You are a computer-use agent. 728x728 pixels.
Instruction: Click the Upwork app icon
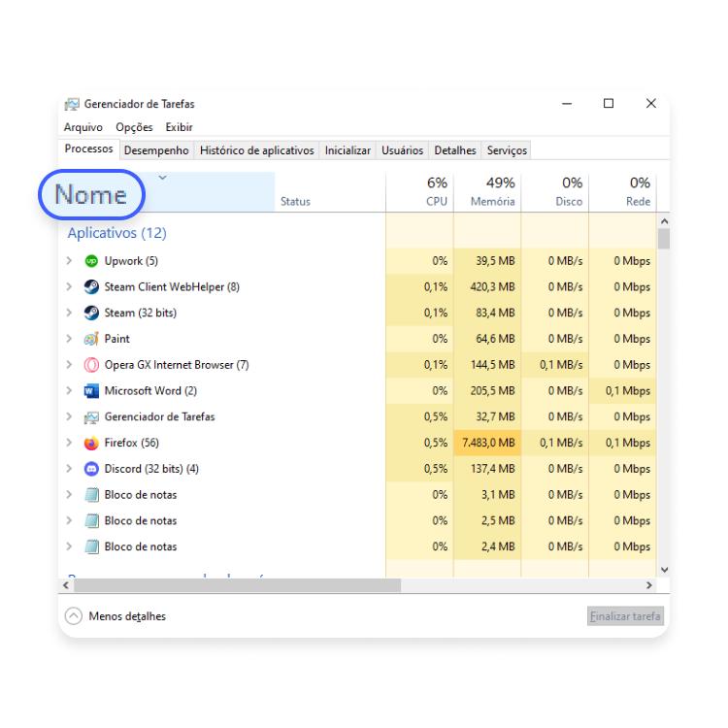pyautogui.click(x=91, y=261)
